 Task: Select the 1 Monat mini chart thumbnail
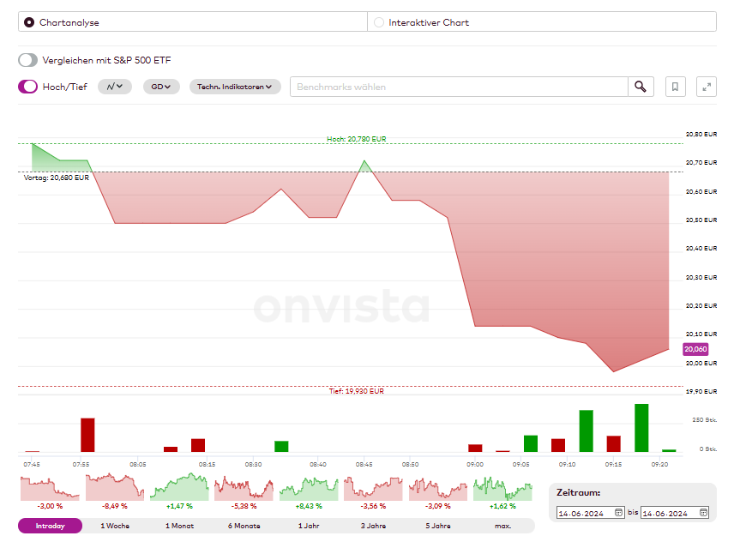pos(179,489)
